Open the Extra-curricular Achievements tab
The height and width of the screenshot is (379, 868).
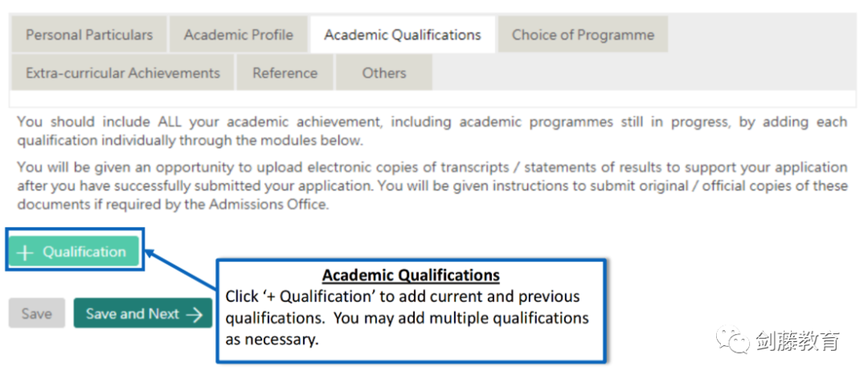pos(122,72)
